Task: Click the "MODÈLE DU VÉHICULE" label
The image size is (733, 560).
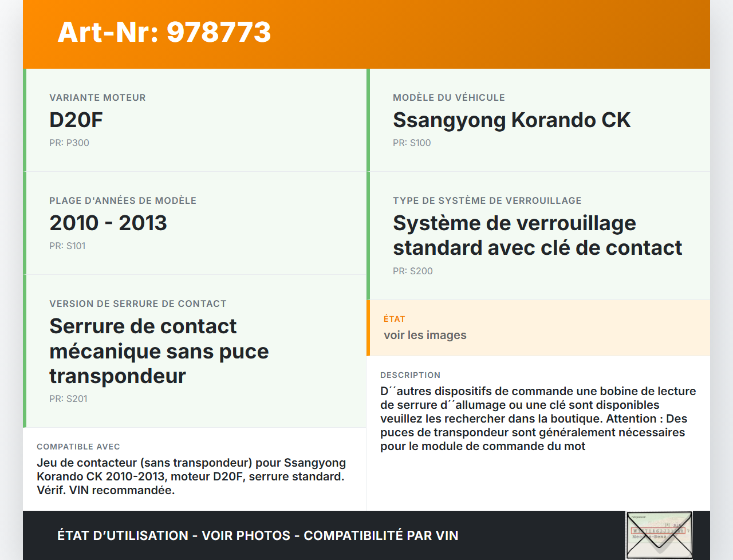Action: coord(449,97)
